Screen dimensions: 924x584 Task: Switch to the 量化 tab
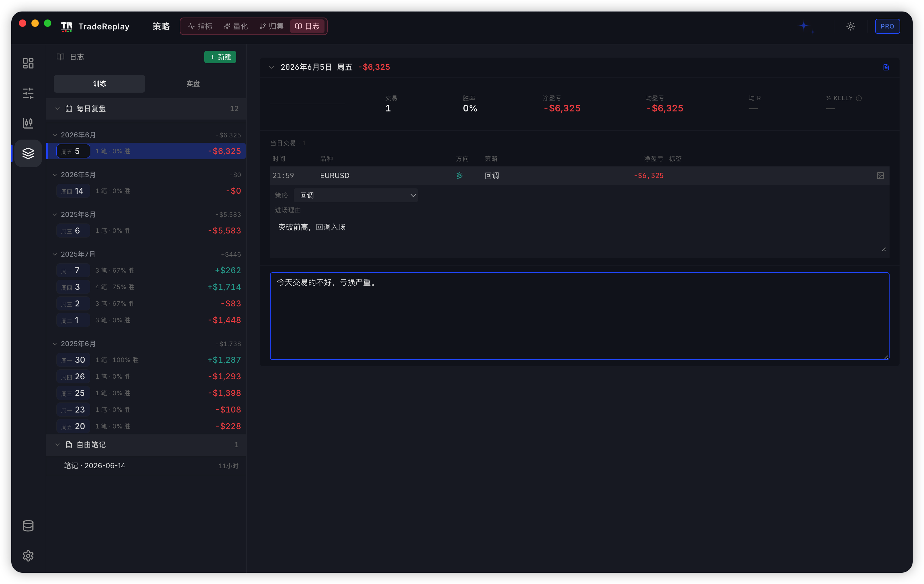tap(236, 26)
